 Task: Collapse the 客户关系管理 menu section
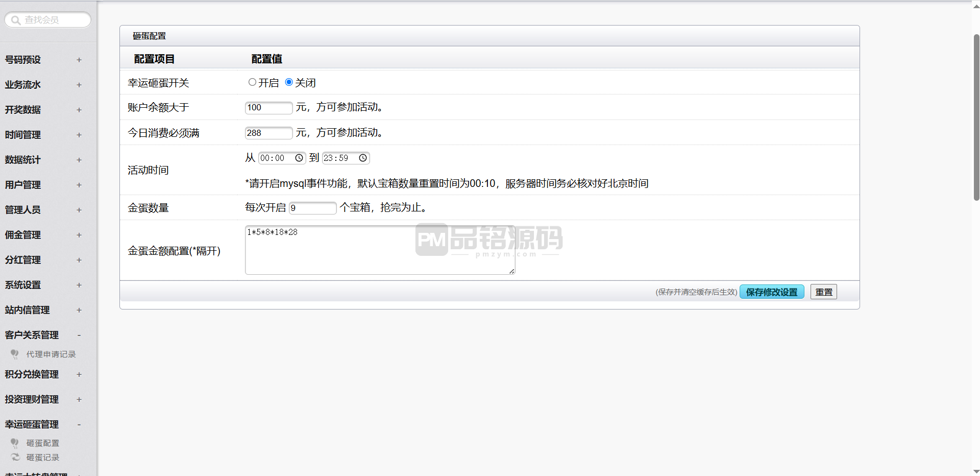click(x=79, y=335)
